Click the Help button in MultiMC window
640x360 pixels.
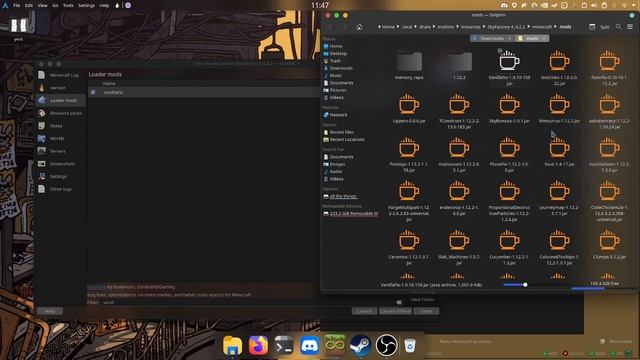(x=50, y=311)
